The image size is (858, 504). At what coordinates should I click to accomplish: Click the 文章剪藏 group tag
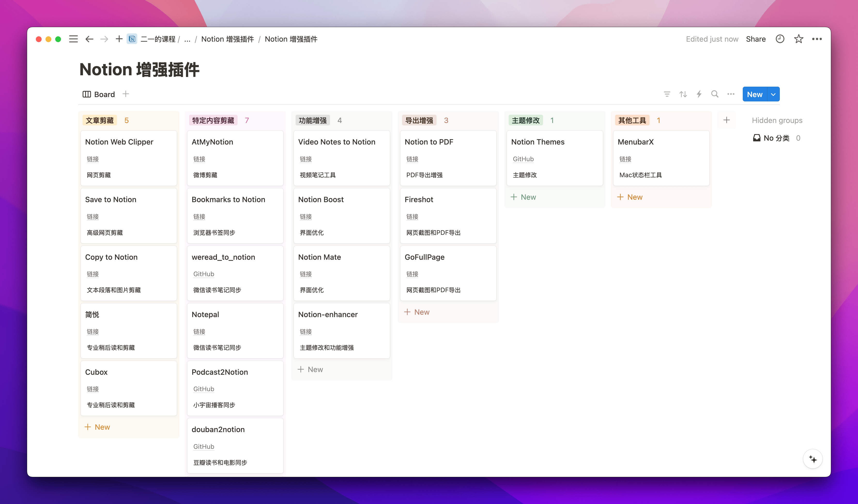click(x=100, y=121)
